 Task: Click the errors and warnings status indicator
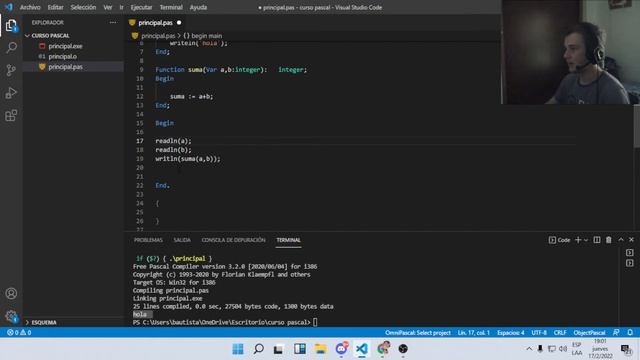pyautogui.click(x=19, y=333)
